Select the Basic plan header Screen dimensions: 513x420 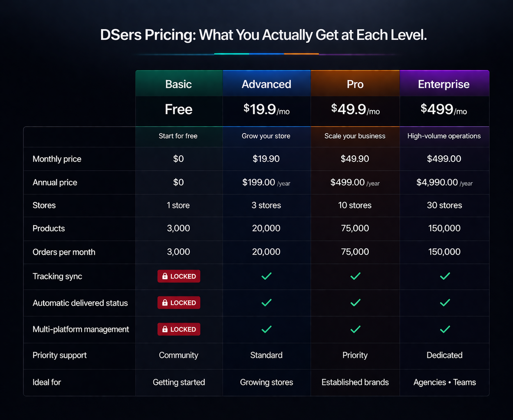point(179,84)
